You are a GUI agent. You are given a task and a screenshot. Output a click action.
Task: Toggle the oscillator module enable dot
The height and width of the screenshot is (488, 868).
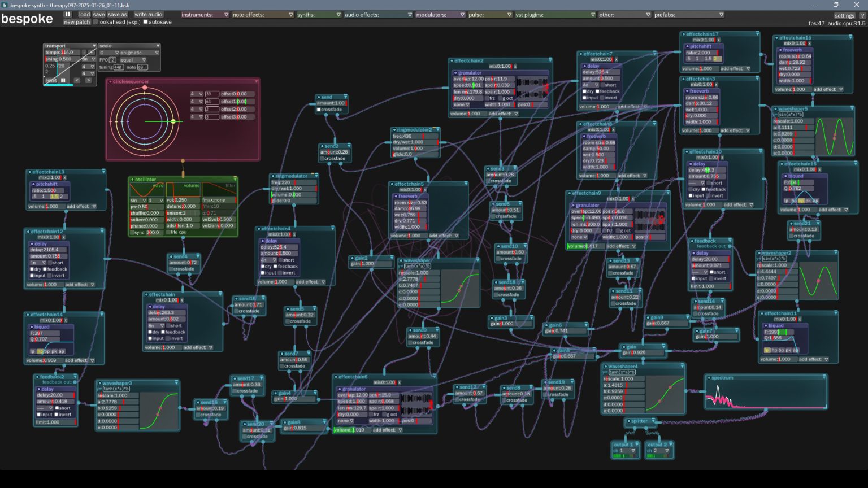(132, 180)
